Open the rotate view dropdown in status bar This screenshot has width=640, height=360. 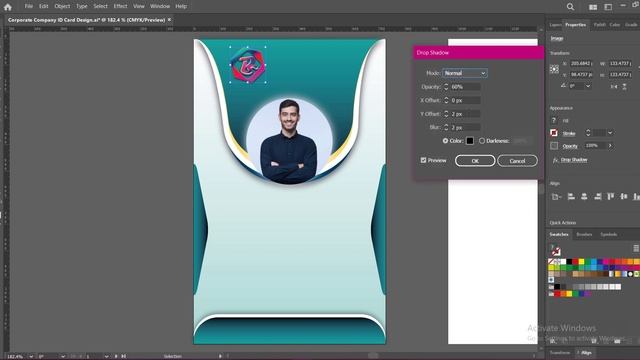click(63, 356)
